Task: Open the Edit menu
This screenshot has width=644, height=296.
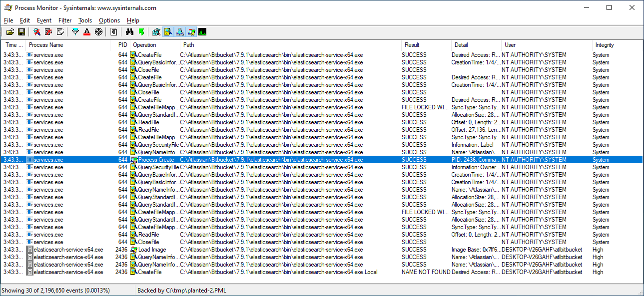Action: pos(25,20)
